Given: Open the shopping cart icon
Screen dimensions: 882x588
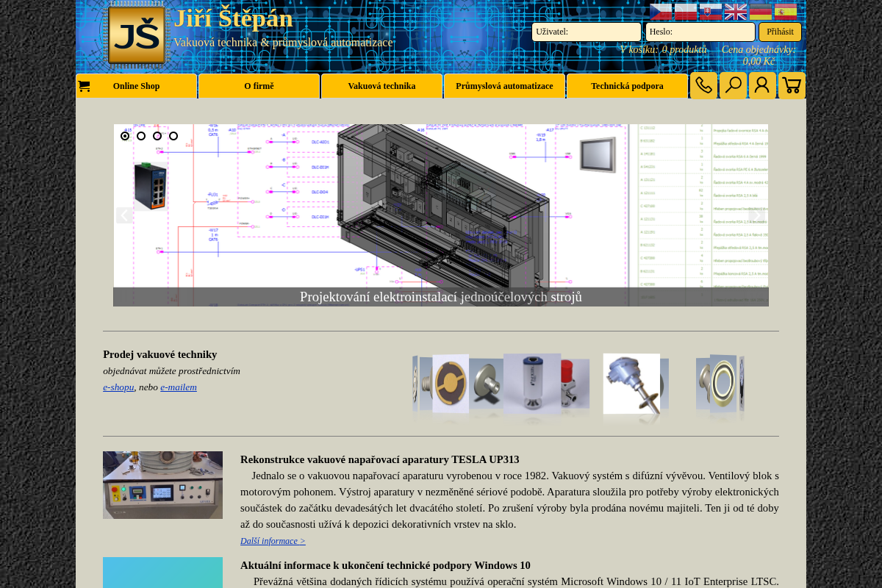Looking at the screenshot, I should [x=792, y=85].
